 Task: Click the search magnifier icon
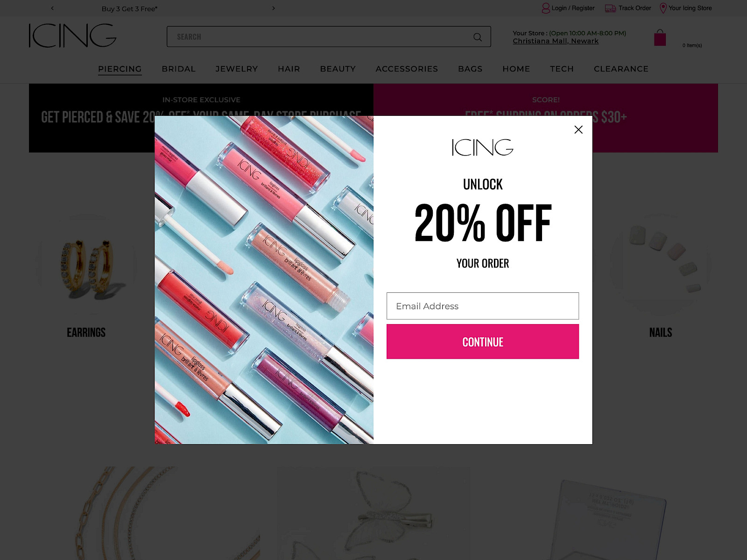coord(477,37)
